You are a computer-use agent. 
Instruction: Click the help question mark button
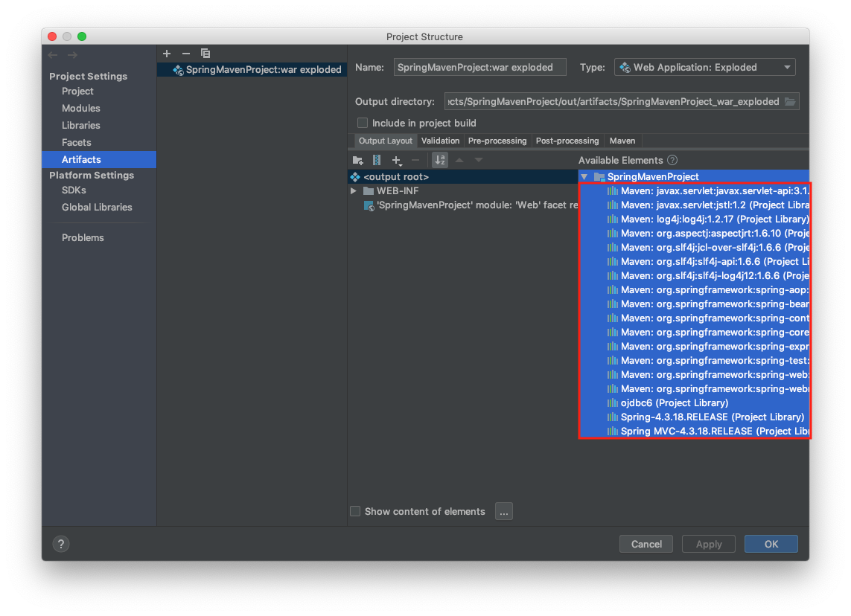(61, 544)
